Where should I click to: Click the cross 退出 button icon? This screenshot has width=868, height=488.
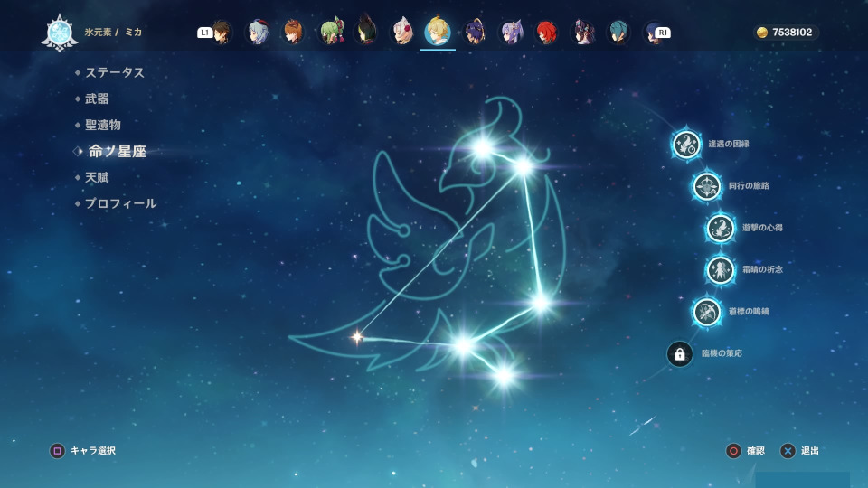click(x=788, y=451)
